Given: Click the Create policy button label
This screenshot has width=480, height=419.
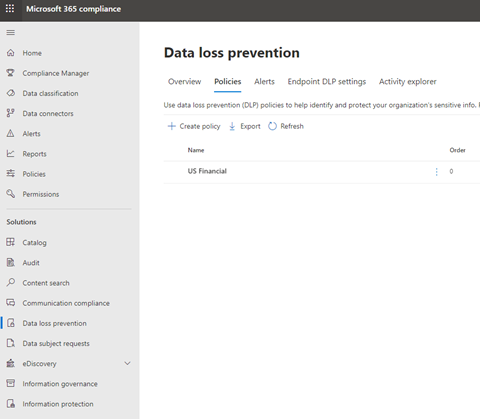Looking at the screenshot, I should click(x=200, y=126).
